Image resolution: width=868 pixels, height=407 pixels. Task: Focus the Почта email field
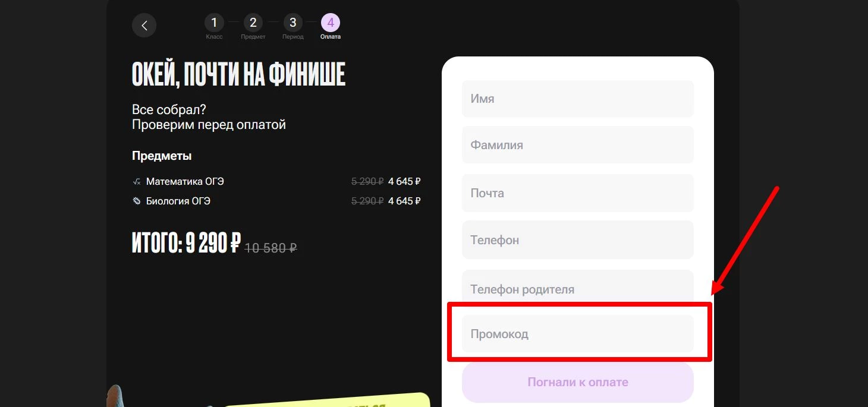(577, 193)
